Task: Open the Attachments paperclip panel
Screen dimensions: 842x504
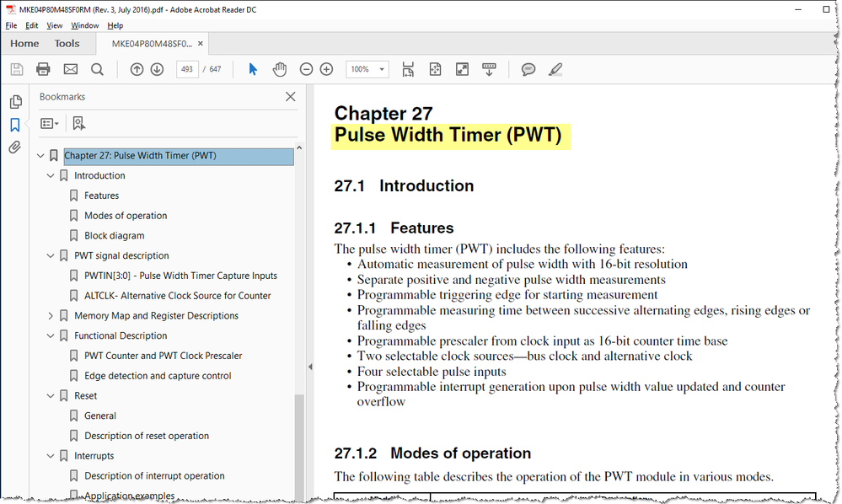Action: tap(15, 147)
